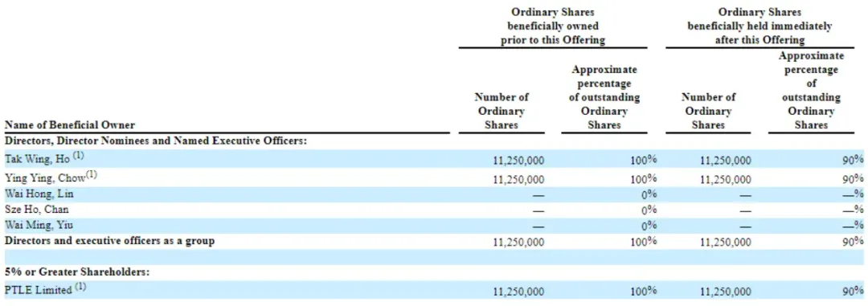Click PTLE Limited's 100% pre-offering percentage

pos(644,291)
